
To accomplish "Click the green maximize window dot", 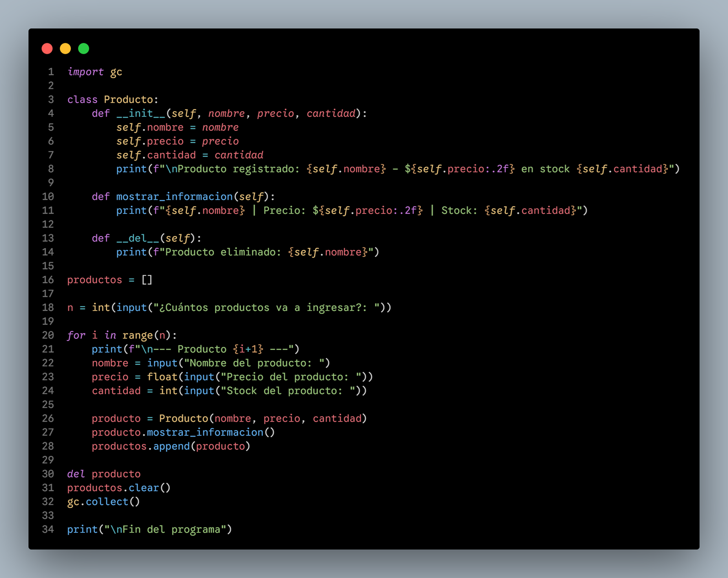I will [x=84, y=48].
